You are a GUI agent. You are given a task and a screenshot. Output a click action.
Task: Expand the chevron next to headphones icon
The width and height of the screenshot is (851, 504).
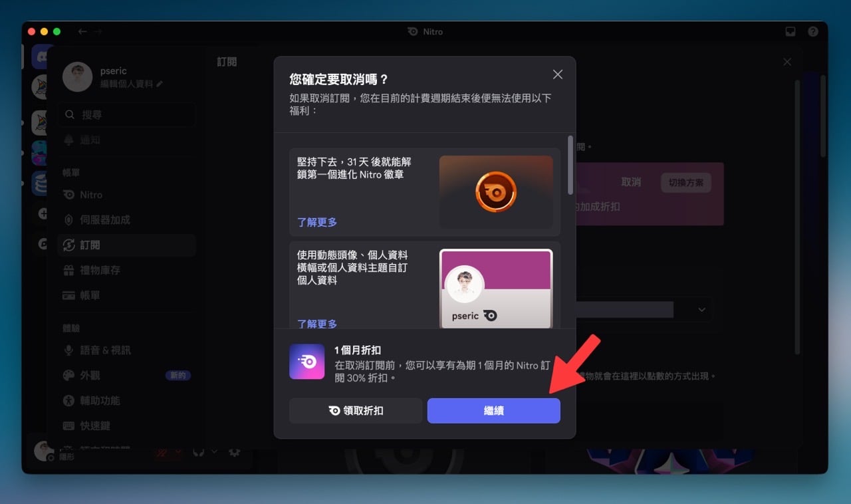(214, 451)
